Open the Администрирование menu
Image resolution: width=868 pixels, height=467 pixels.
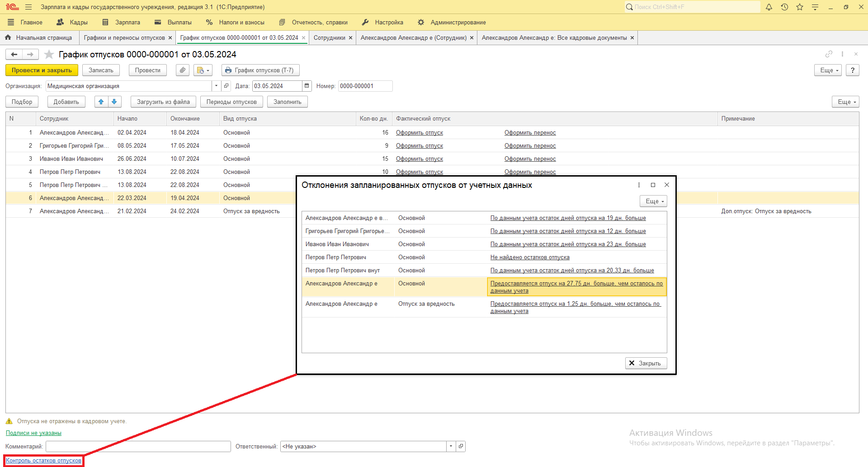[452, 23]
